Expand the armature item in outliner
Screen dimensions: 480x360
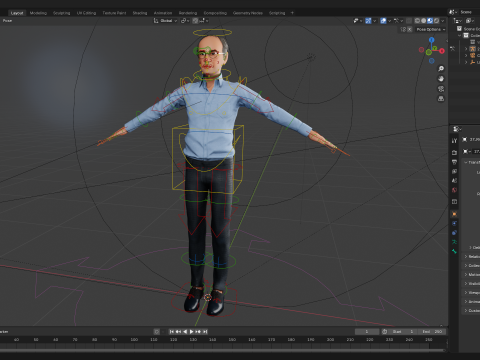[x=466, y=49]
